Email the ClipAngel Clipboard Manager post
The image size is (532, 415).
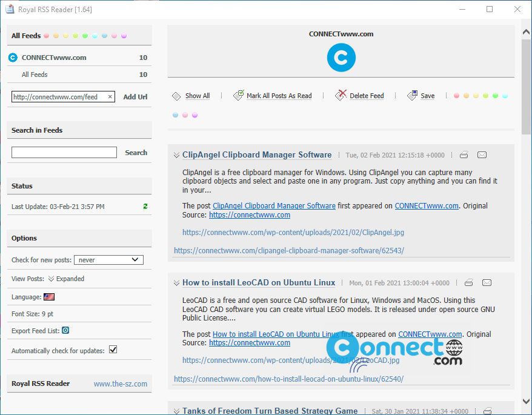482,155
